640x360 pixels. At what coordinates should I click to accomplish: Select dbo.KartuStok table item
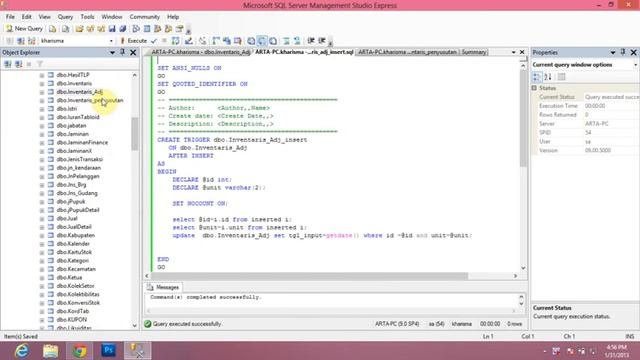click(x=74, y=252)
